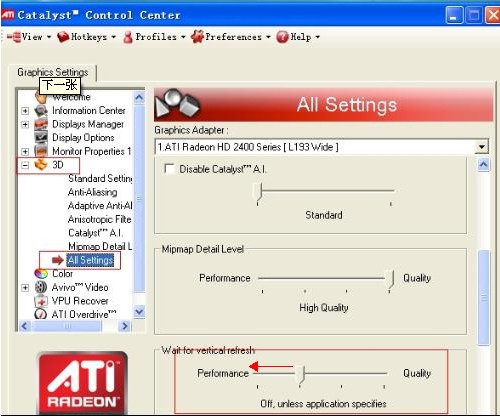The image size is (500, 418).
Task: Open Display Options tree item
Action: tap(83, 137)
